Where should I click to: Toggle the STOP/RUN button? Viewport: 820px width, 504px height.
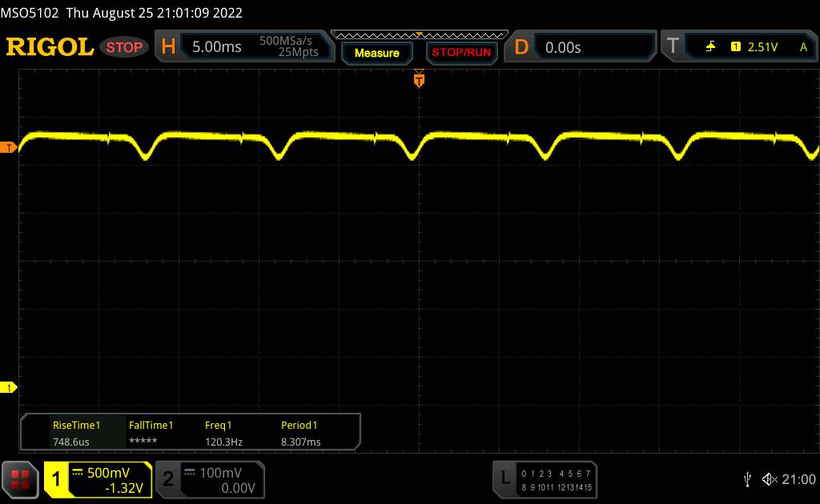click(461, 53)
